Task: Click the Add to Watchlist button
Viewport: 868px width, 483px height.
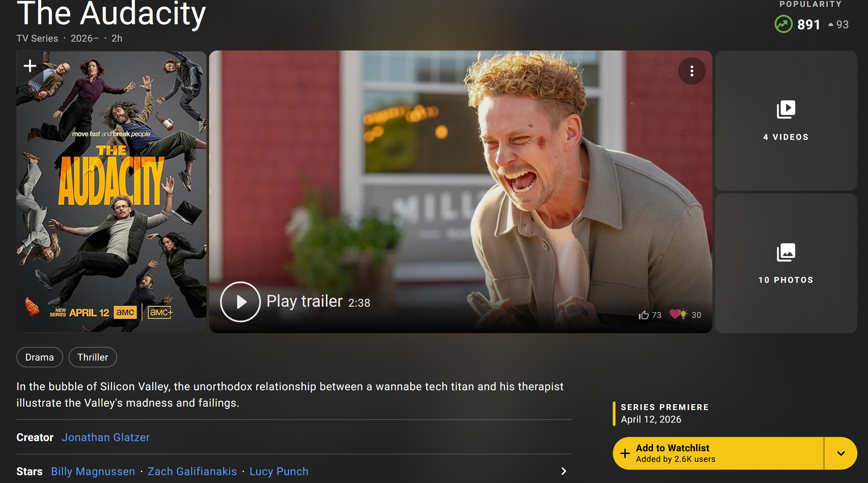Action: (x=718, y=453)
